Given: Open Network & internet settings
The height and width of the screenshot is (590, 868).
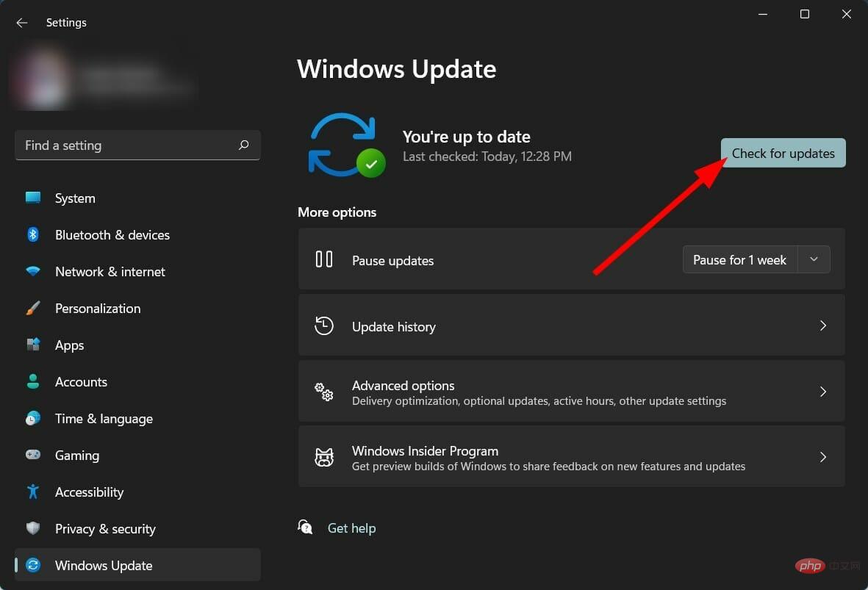Looking at the screenshot, I should pos(110,272).
